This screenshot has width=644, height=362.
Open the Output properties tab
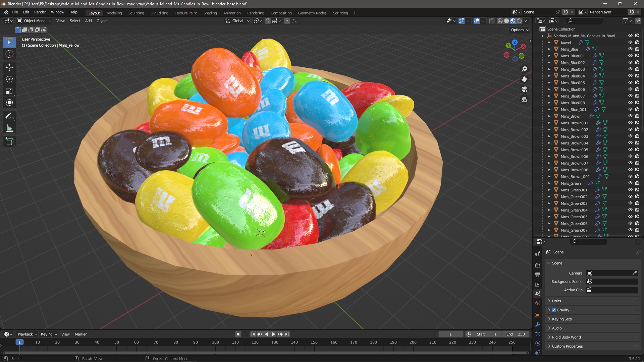[538, 275]
